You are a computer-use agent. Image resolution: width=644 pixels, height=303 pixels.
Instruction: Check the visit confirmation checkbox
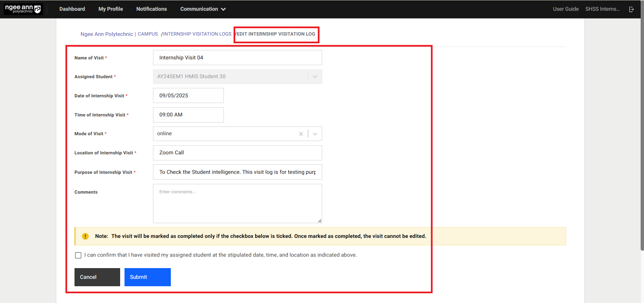pyautogui.click(x=78, y=255)
